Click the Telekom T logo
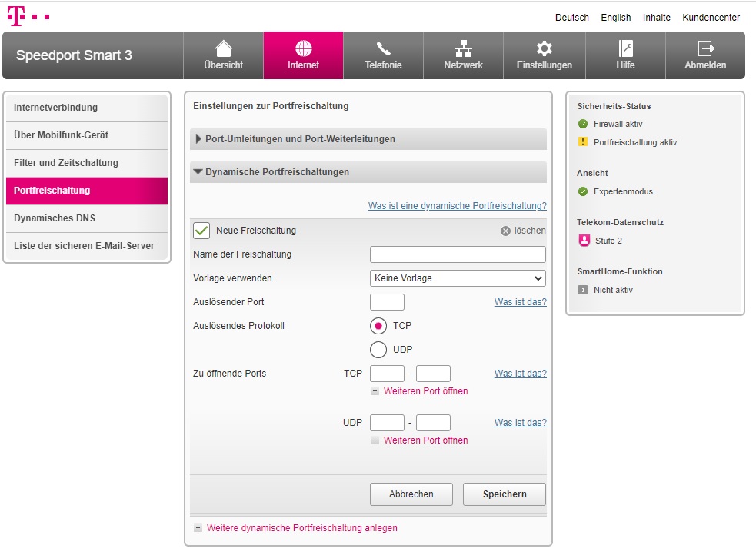The height and width of the screenshot is (555, 756). coord(28,16)
